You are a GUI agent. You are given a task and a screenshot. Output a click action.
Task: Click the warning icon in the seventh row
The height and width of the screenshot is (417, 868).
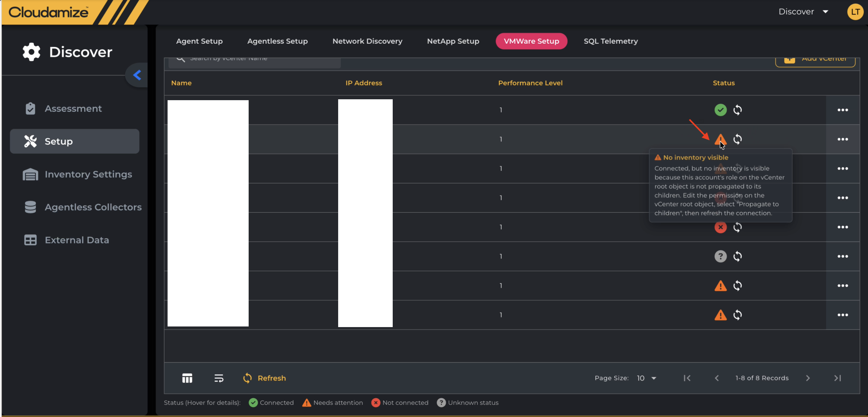point(720,286)
